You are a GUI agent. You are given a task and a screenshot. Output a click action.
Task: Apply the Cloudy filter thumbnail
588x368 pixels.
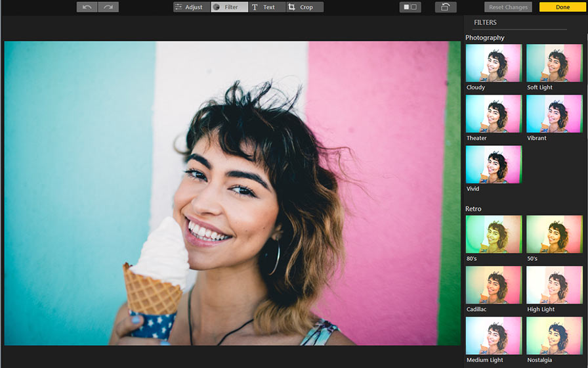pyautogui.click(x=493, y=63)
